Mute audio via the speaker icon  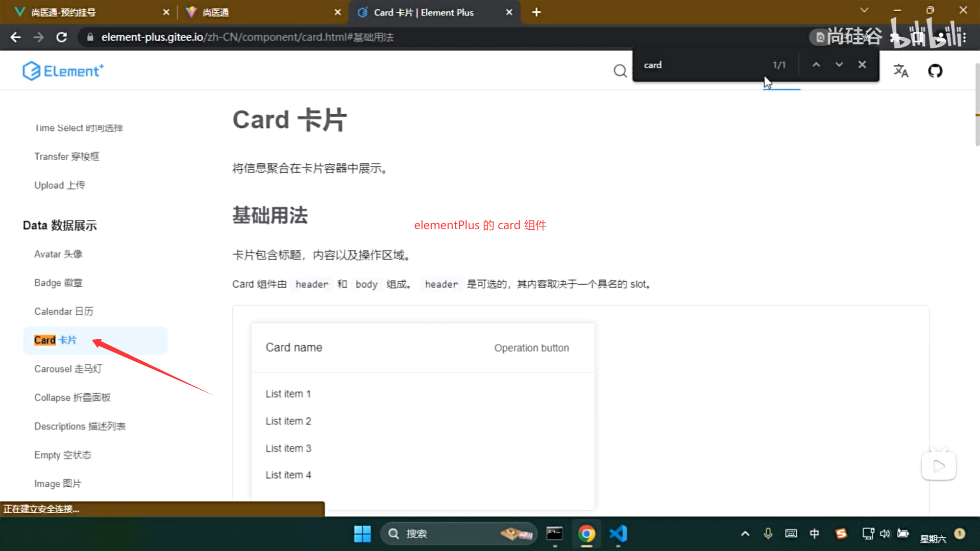pos(886,534)
